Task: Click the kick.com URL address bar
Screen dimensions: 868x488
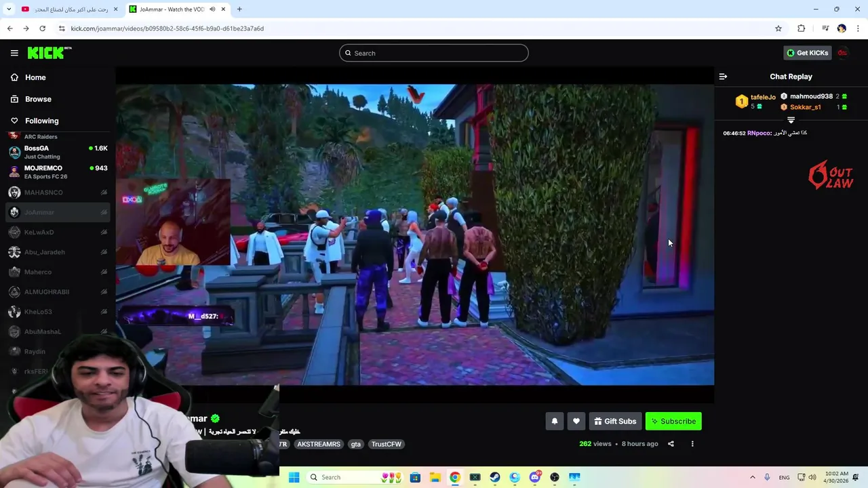Action: 420,28
